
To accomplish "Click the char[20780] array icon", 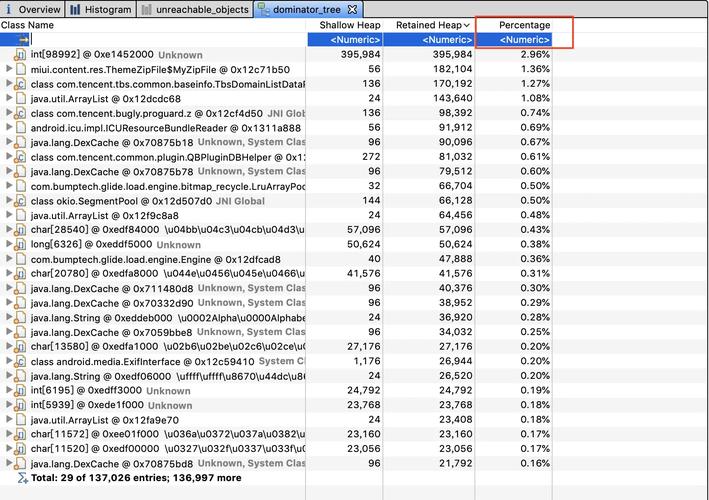I will [20, 274].
